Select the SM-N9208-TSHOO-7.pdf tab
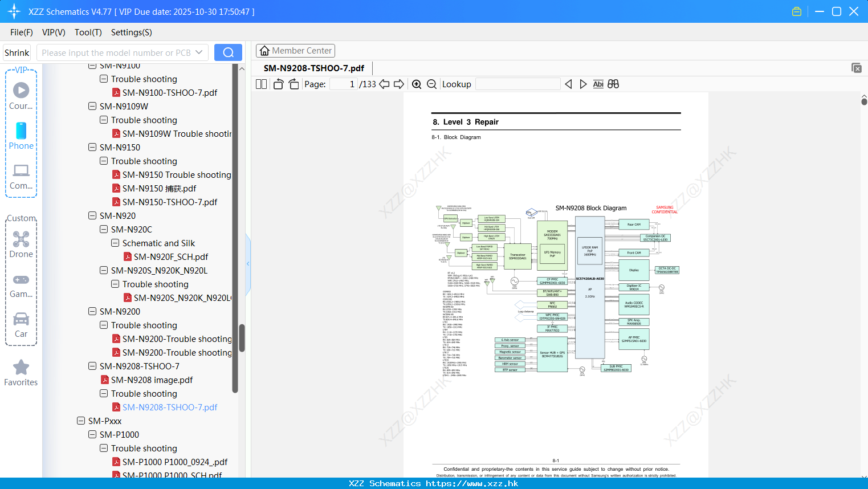Viewport: 868px width, 489px height. 314,68
